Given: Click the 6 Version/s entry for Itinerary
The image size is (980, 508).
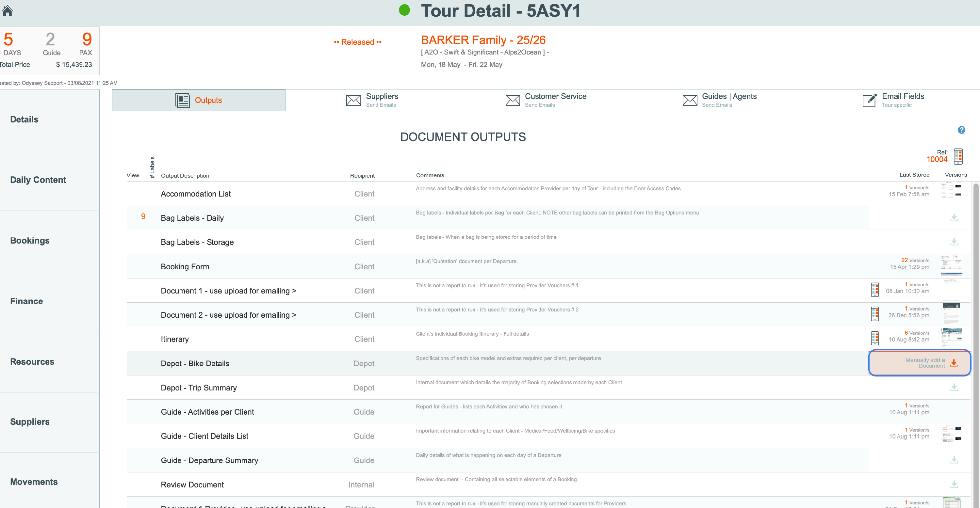Looking at the screenshot, I should (x=917, y=333).
